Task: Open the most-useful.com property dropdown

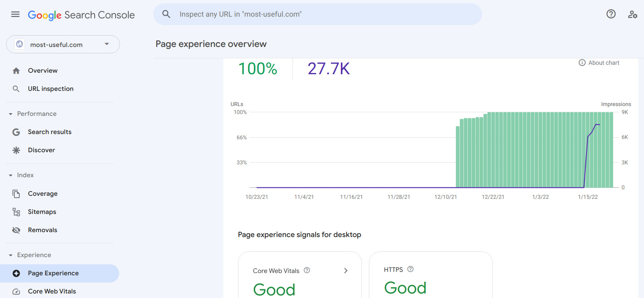Action: pos(63,44)
